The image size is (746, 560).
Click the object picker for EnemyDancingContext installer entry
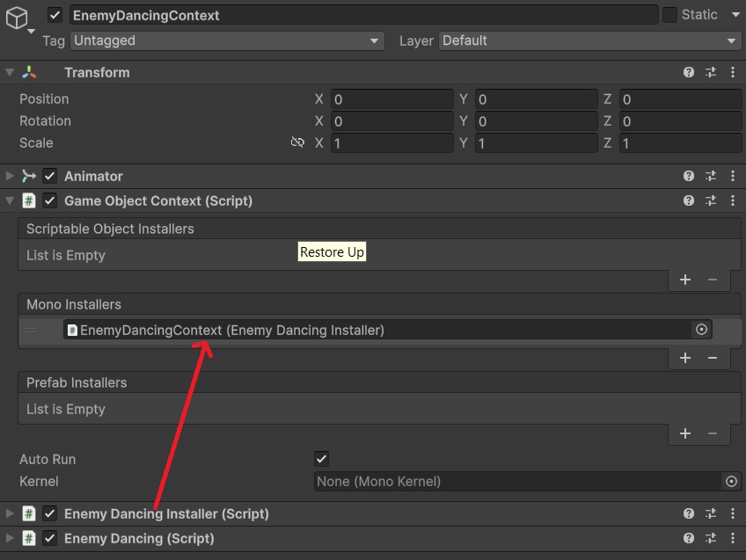tap(701, 330)
